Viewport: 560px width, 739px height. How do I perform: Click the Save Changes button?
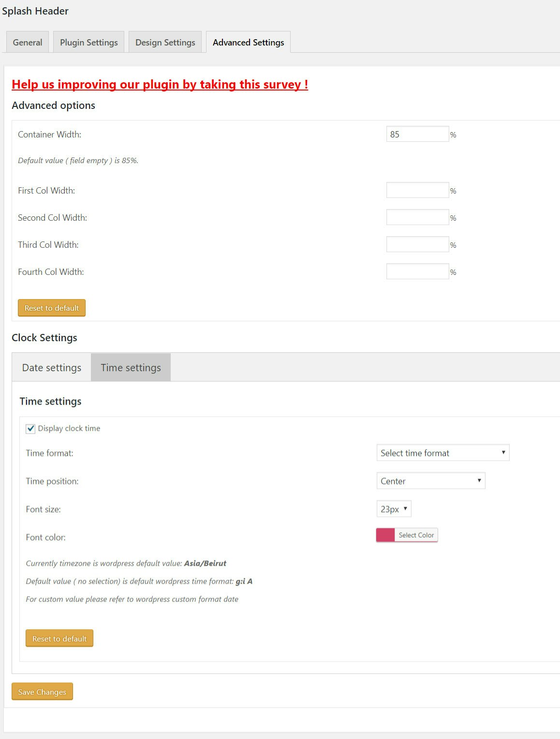point(42,692)
